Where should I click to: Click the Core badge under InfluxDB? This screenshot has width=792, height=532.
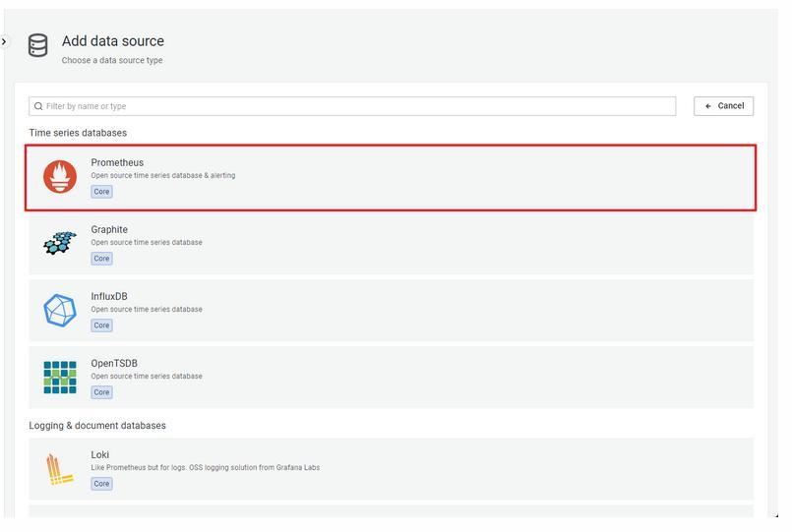pos(101,325)
